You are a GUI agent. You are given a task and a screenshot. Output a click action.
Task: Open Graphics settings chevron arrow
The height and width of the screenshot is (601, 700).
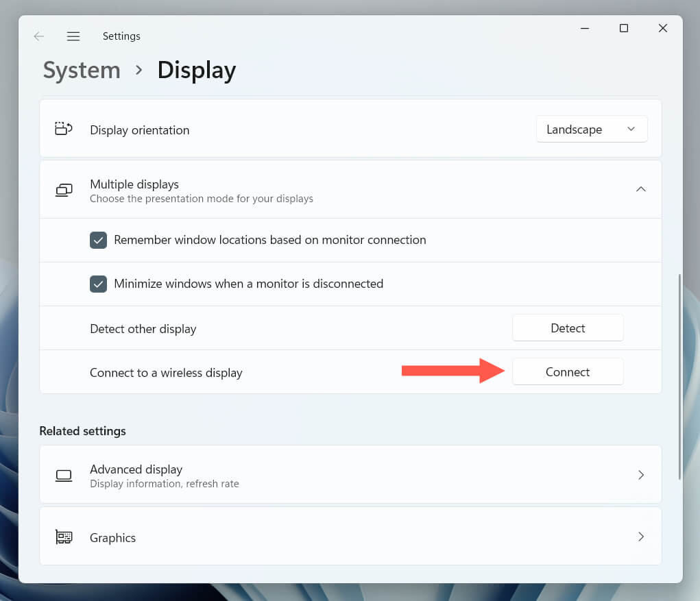[x=640, y=537]
